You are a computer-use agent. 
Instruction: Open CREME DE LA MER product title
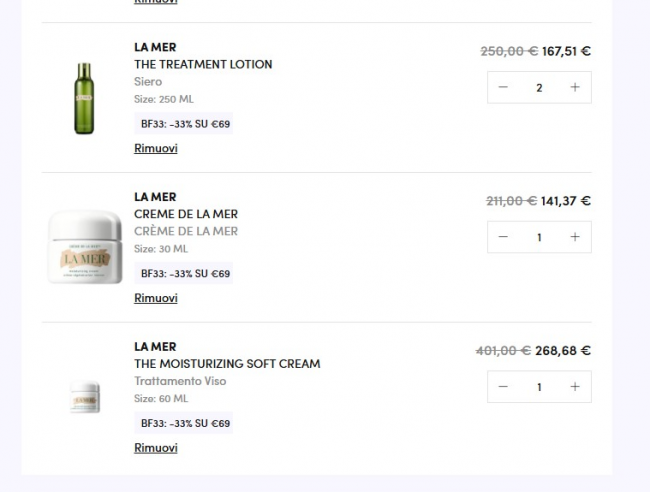[x=186, y=214]
